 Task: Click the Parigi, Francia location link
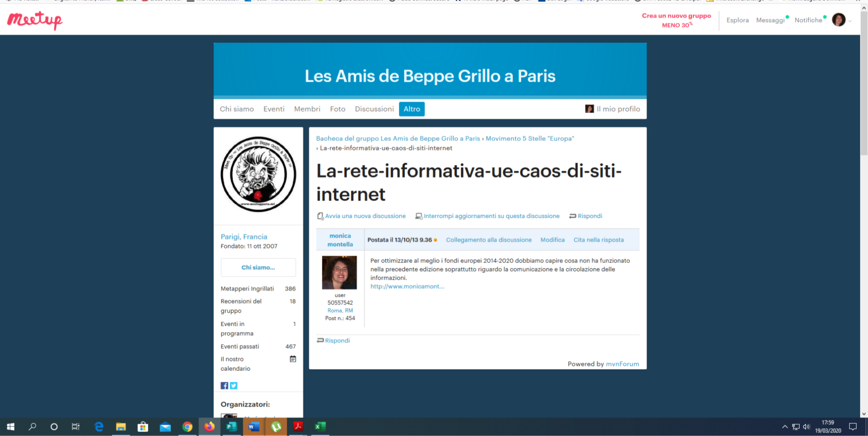point(244,236)
